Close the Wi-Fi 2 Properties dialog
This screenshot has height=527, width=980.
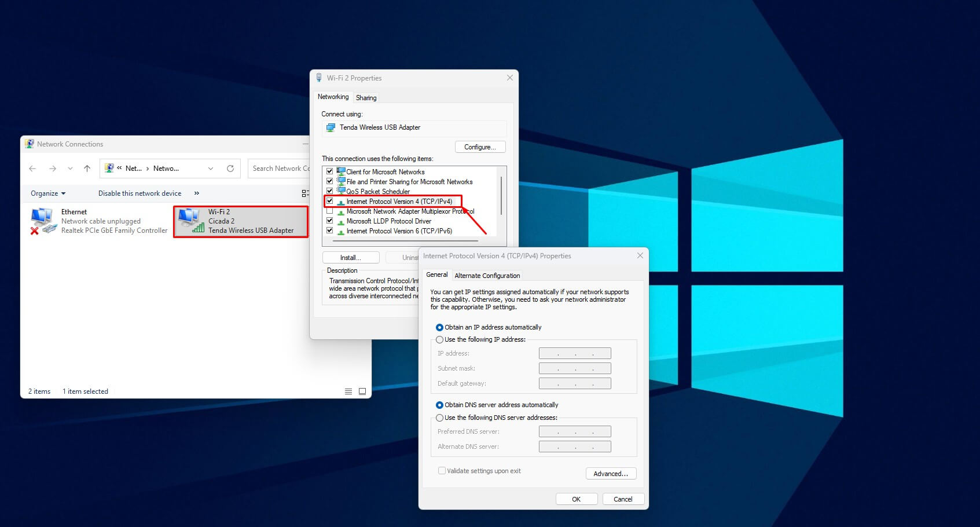coord(510,78)
